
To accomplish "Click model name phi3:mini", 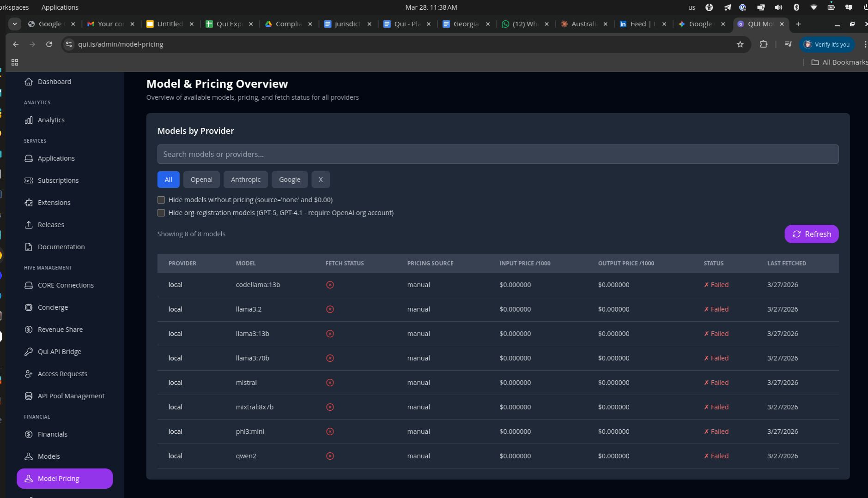I will [250, 432].
